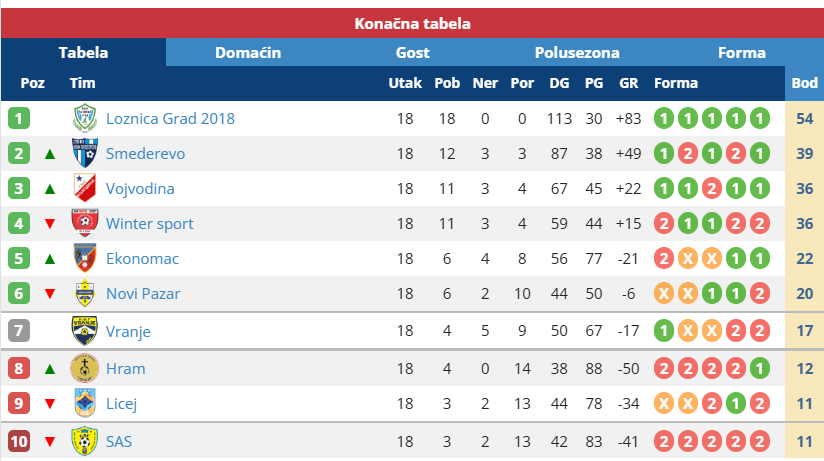Open the Loznica Grad 2018 team link

(x=170, y=119)
